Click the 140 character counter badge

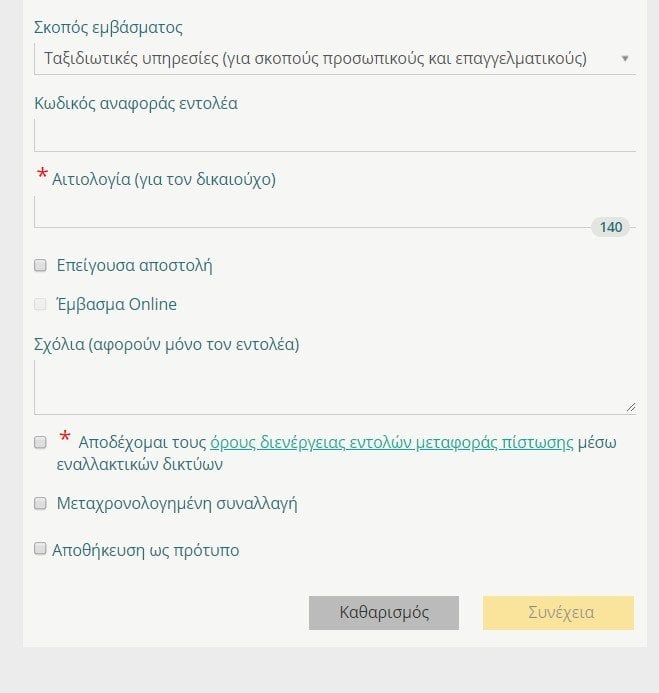click(x=610, y=227)
